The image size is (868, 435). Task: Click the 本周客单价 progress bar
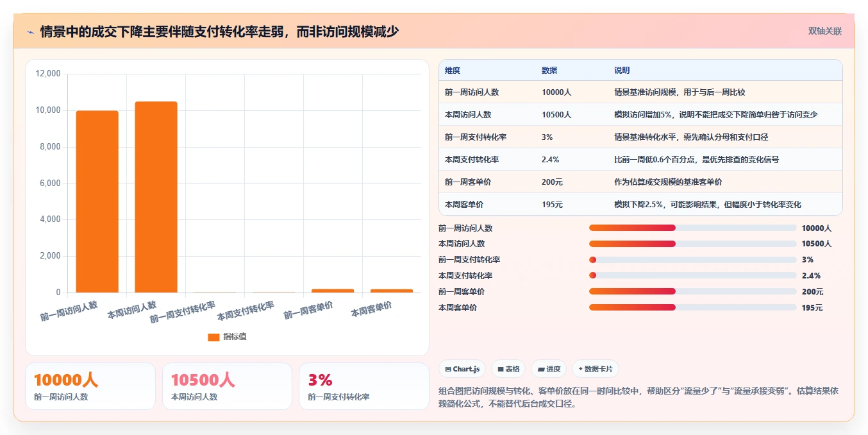pyautogui.click(x=692, y=308)
